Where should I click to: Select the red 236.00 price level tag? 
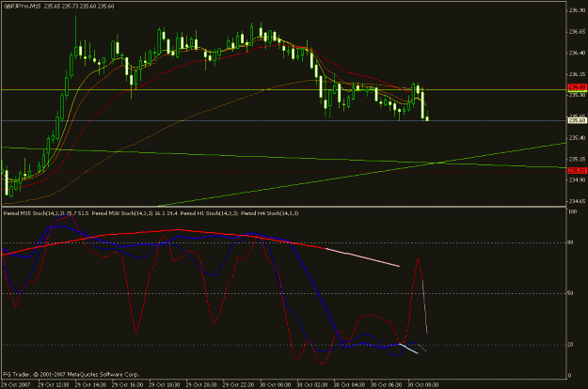578,87
